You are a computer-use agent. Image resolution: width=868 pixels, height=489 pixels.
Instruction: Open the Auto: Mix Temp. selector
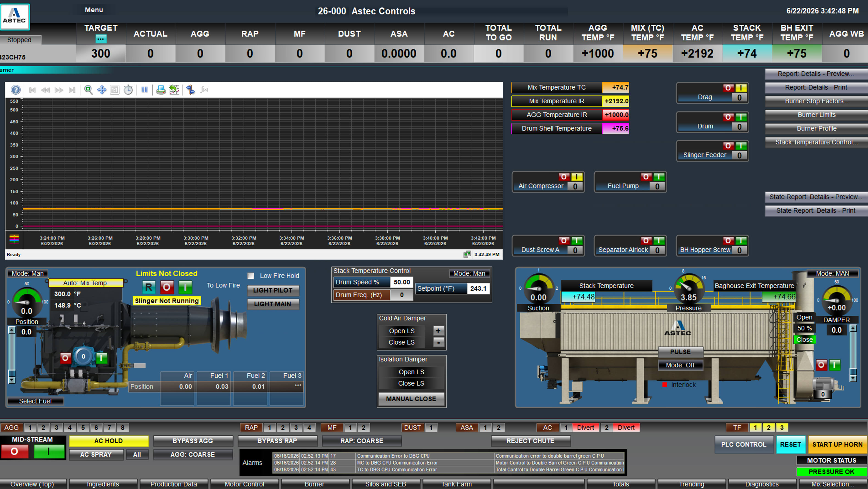pyautogui.click(x=86, y=283)
